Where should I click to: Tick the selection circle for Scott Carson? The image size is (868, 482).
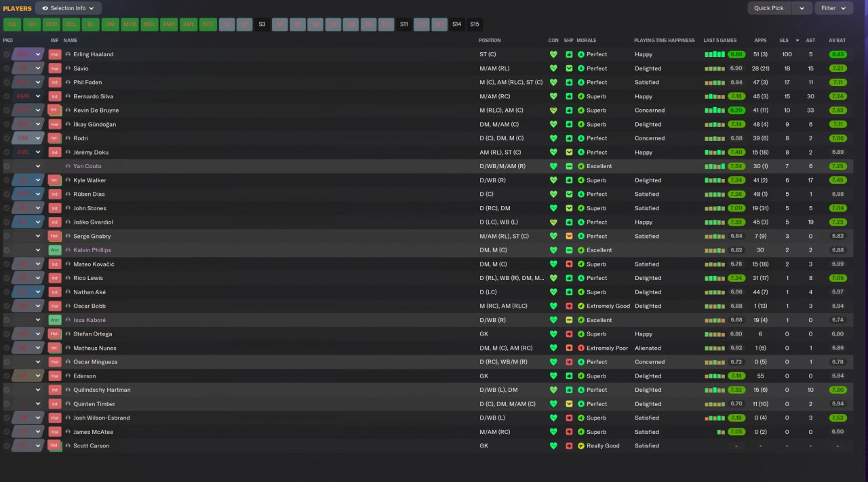point(7,445)
